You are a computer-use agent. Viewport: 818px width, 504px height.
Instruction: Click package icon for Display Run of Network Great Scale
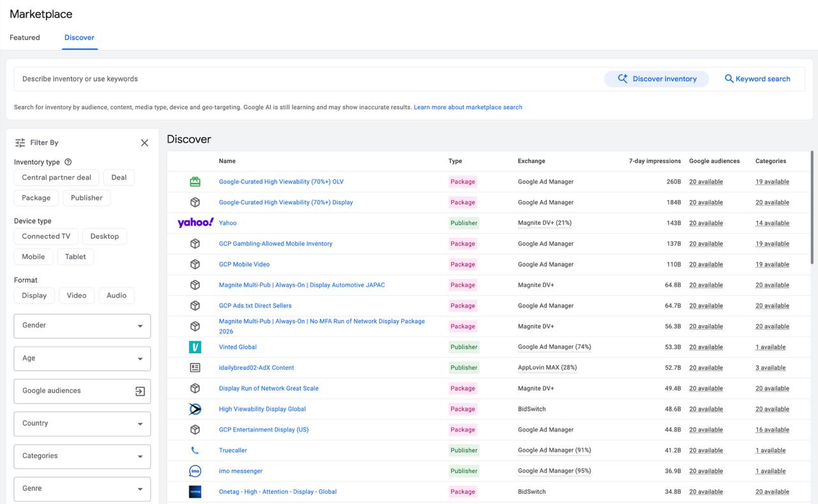[196, 388]
